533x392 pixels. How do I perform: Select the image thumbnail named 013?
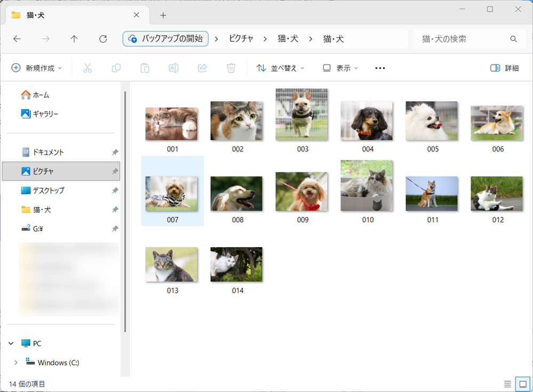172,264
